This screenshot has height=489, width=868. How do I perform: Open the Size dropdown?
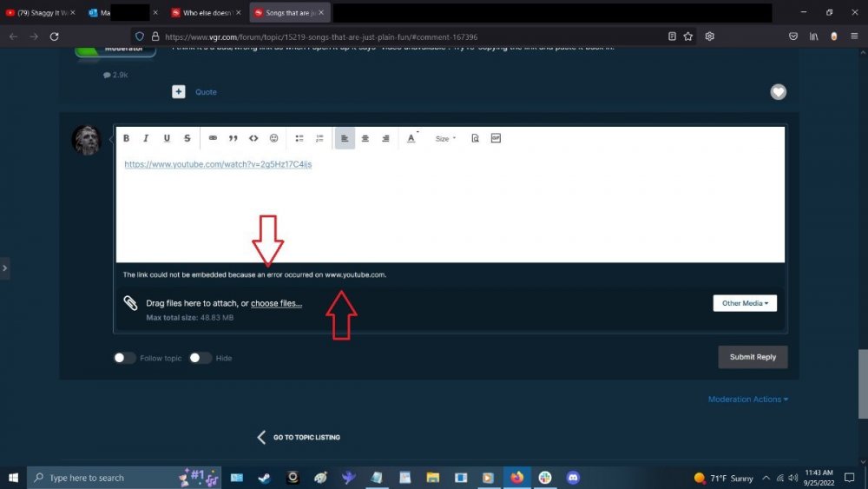[x=445, y=138]
